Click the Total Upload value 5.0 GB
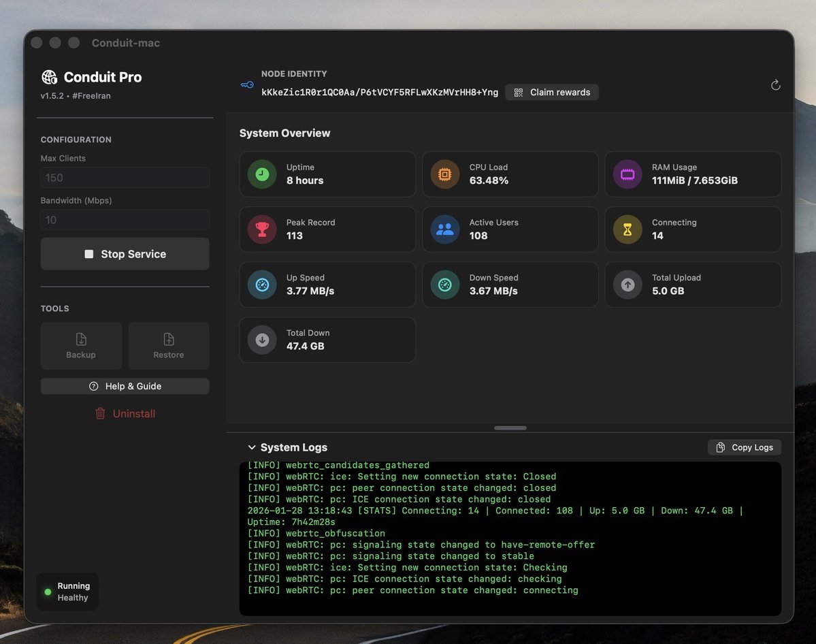 click(x=668, y=291)
